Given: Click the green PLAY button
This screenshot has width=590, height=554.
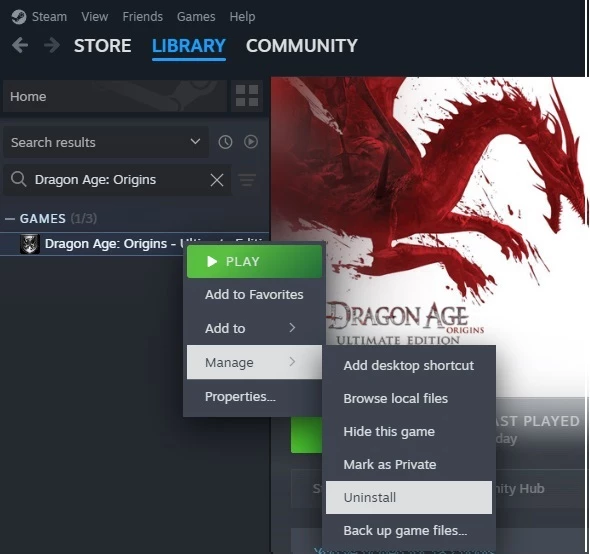Looking at the screenshot, I should click(x=254, y=262).
